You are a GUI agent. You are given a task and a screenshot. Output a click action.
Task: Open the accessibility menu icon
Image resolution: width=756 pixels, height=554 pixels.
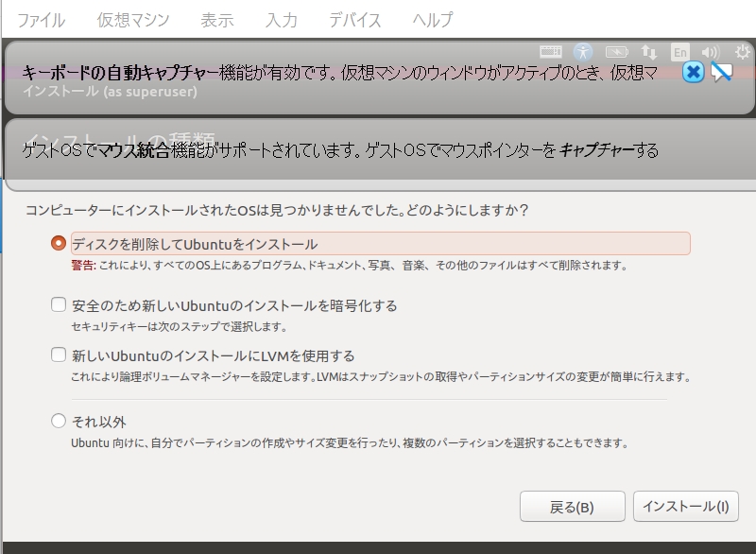tap(583, 52)
